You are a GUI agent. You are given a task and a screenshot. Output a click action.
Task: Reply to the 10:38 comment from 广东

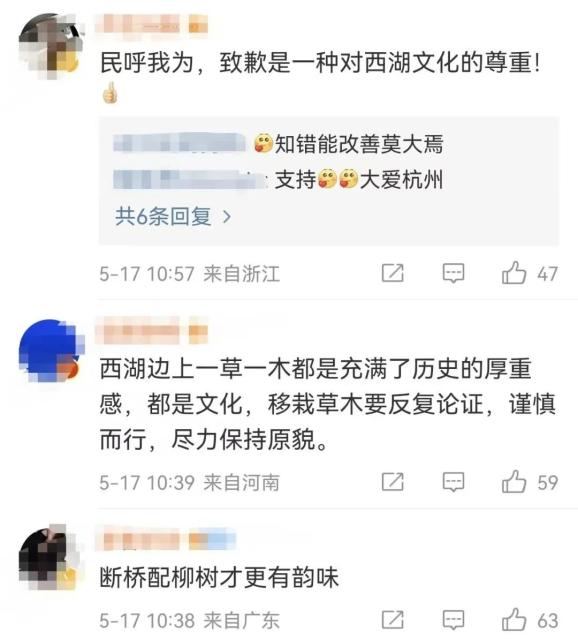tap(453, 620)
